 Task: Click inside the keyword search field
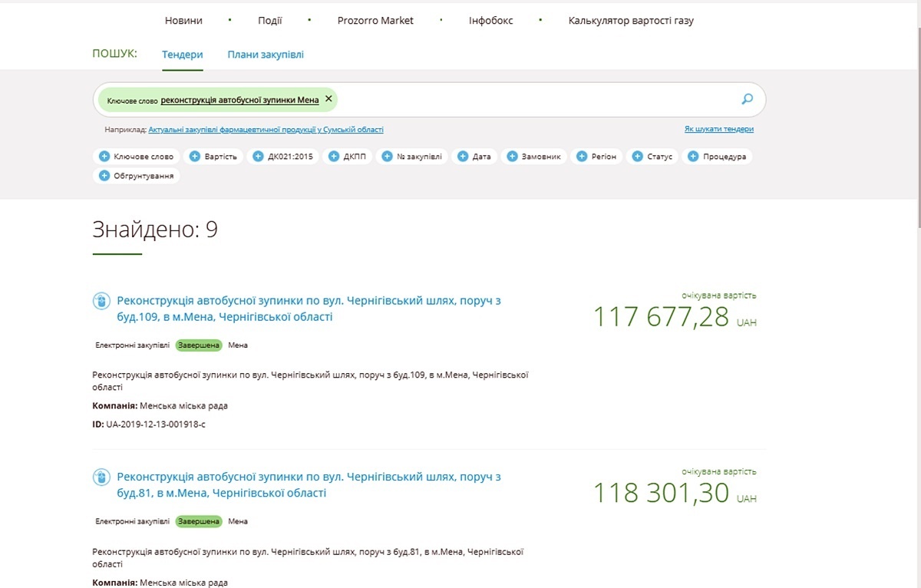tap(537, 99)
